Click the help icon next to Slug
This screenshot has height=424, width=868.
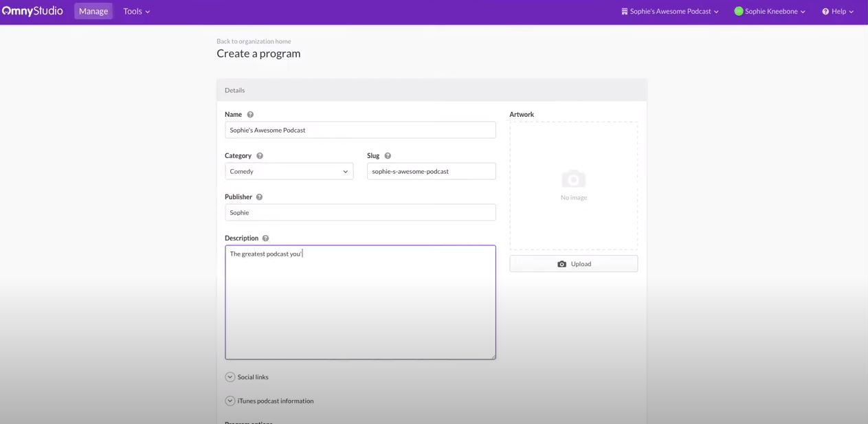388,156
